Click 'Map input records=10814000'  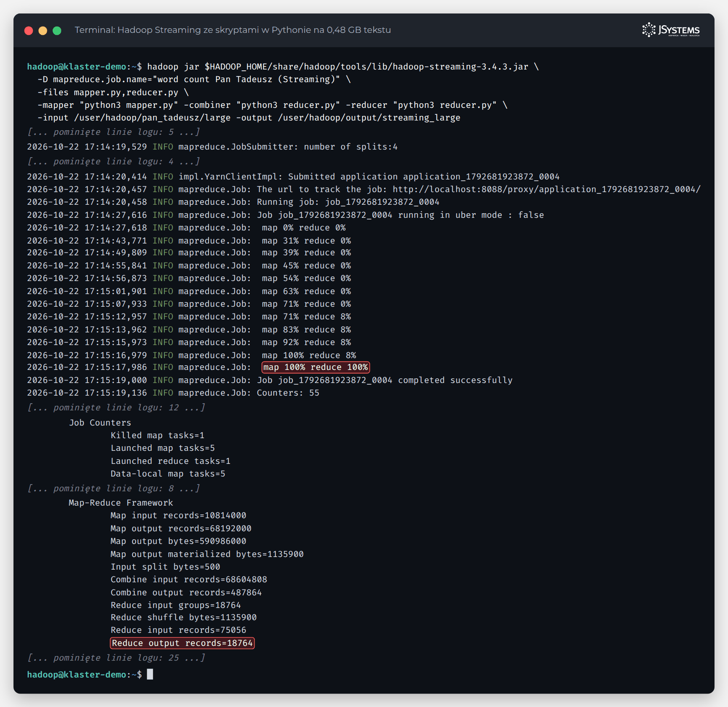[178, 515]
